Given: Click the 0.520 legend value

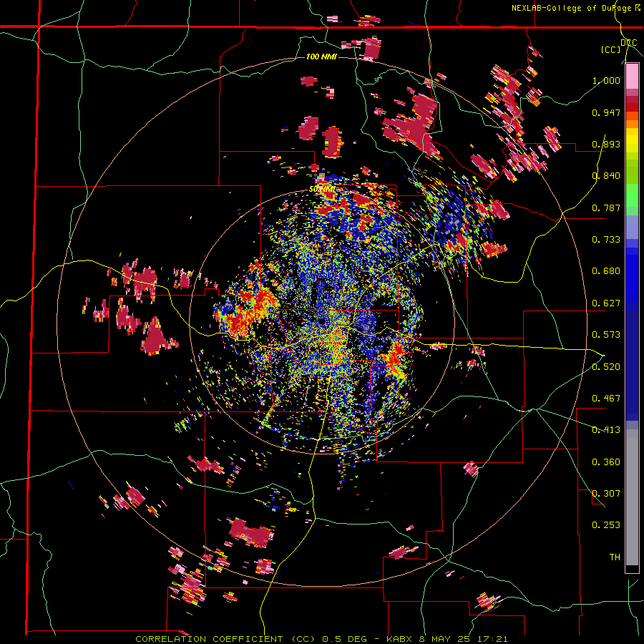Looking at the screenshot, I should (x=606, y=367).
